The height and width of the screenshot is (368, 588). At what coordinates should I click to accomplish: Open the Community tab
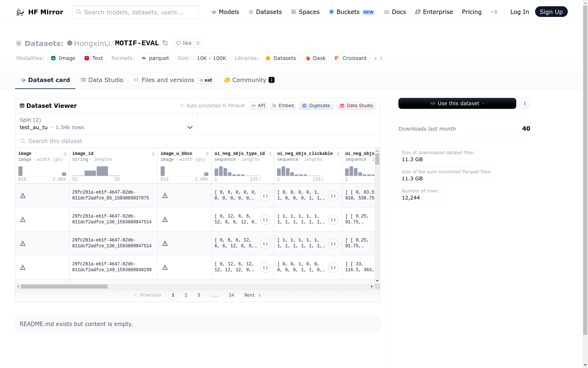249,80
